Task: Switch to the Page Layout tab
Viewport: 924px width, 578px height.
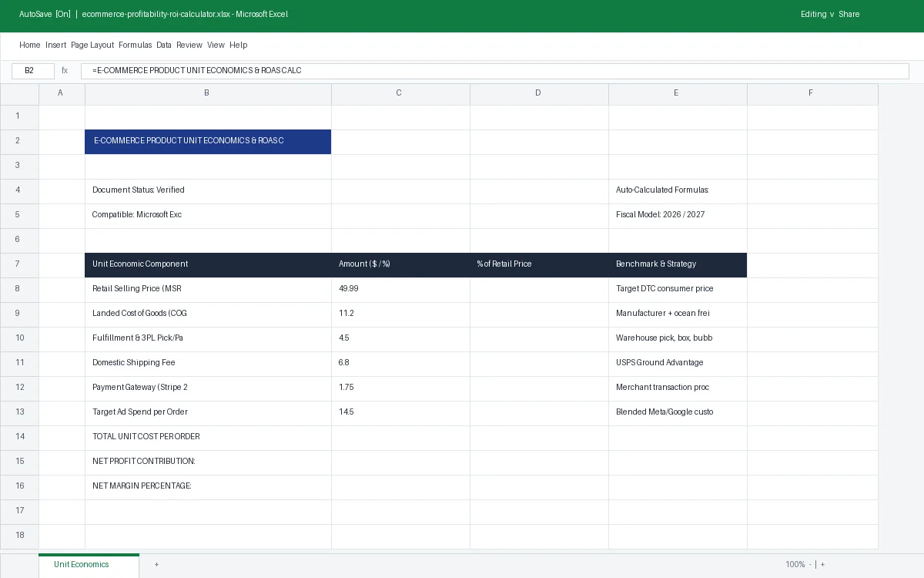Action: (x=92, y=45)
